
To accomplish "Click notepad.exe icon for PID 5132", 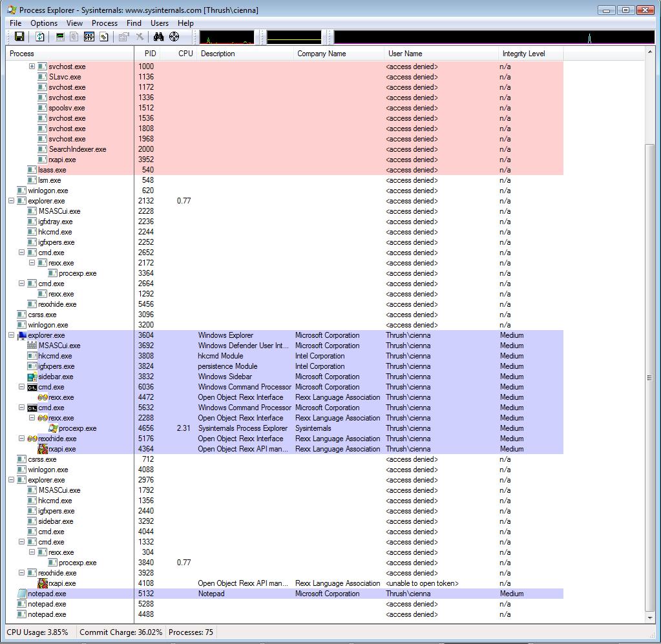I will point(21,594).
